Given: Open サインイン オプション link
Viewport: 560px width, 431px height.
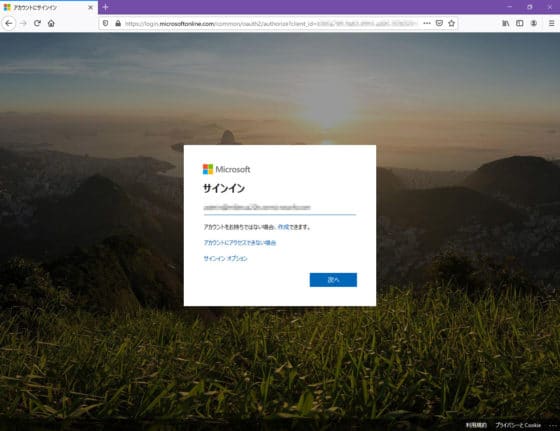Looking at the screenshot, I should point(225,259).
